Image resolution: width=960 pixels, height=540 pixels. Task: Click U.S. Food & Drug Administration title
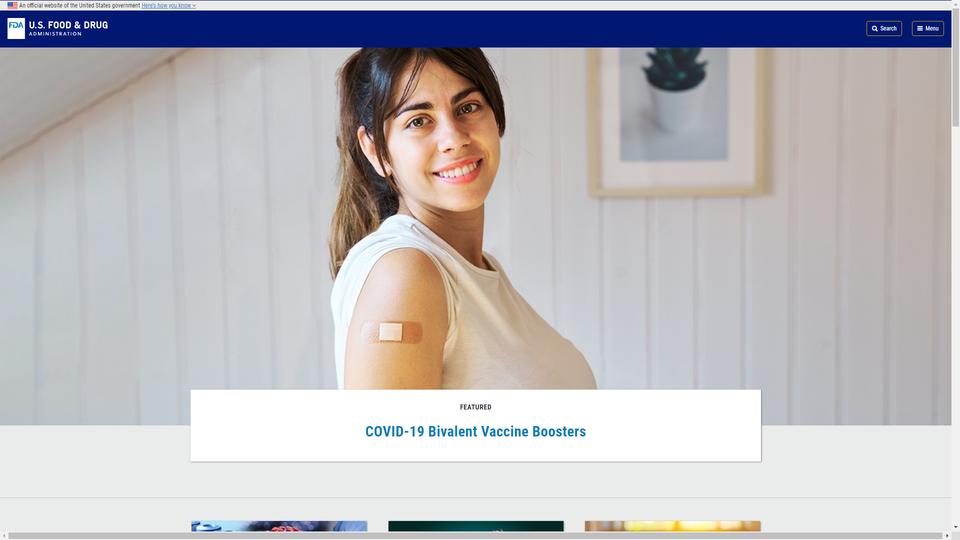(x=68, y=28)
